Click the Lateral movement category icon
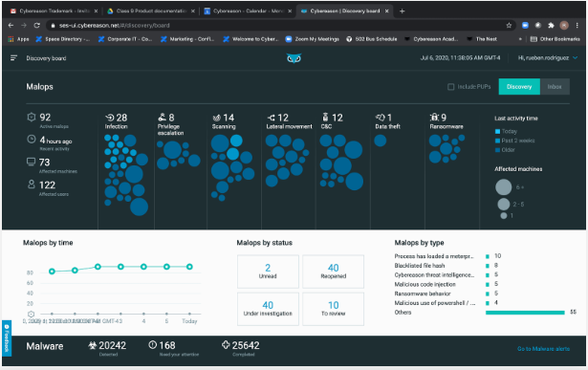The height and width of the screenshot is (370, 588). 272,118
